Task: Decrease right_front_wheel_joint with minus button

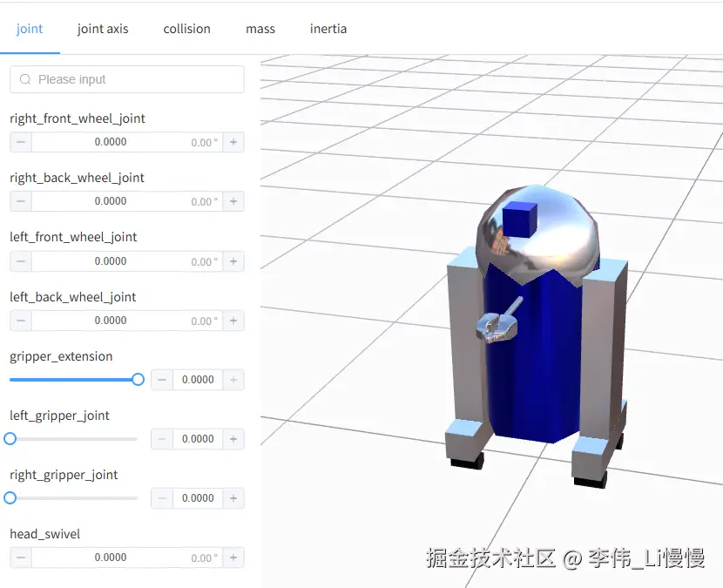Action: click(21, 142)
